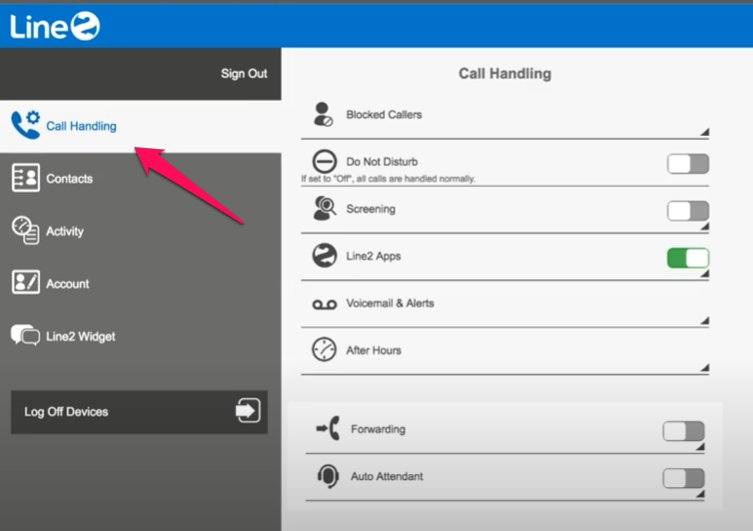This screenshot has height=531, width=753.
Task: Enable the Do Not Disturb switch
Action: pyautogui.click(x=688, y=164)
